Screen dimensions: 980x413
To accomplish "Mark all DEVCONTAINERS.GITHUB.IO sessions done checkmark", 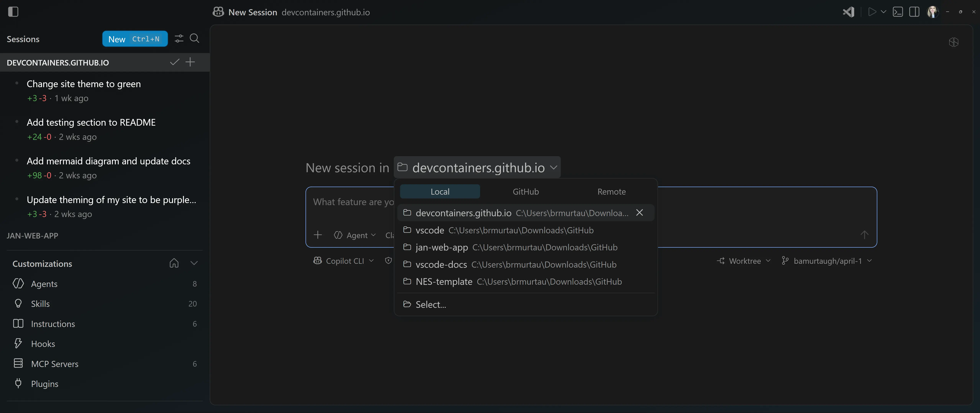I will pos(175,62).
